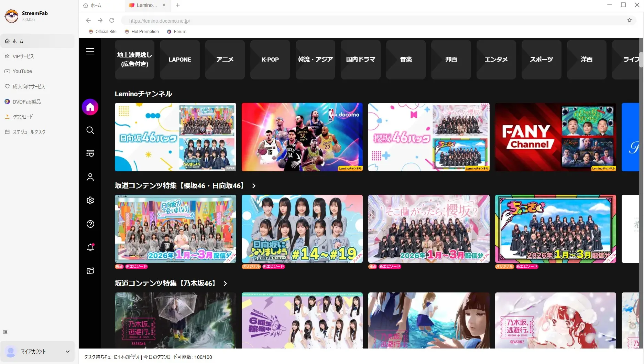Open DVDFab製品 in sidebar
The width and height of the screenshot is (644, 364).
[37, 101]
